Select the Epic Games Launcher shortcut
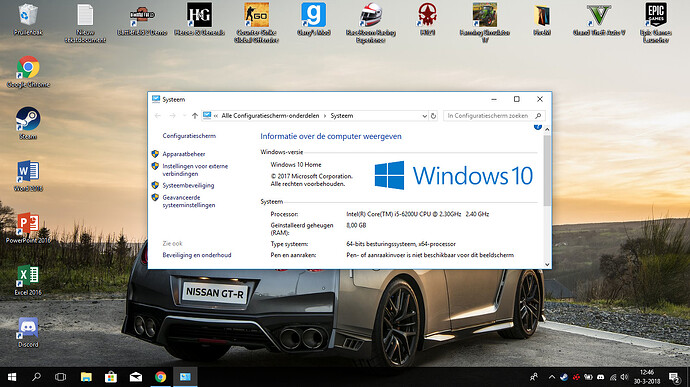Viewport: 690px width, 387px height. click(x=656, y=23)
